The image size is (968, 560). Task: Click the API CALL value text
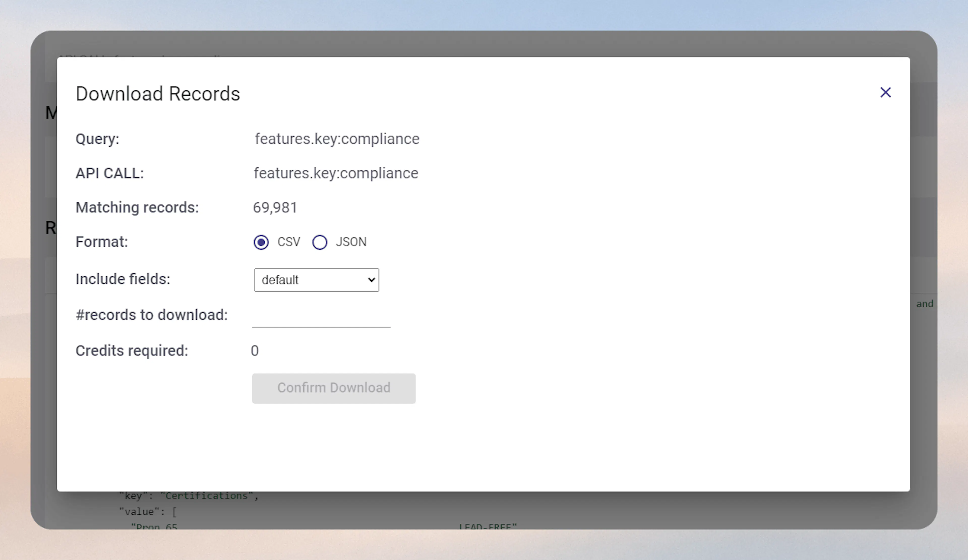pyautogui.click(x=336, y=173)
